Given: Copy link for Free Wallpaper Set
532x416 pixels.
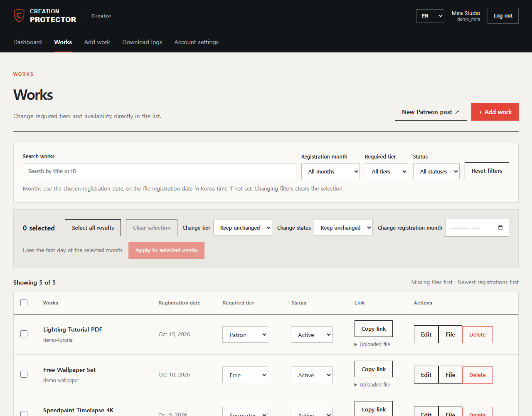Looking at the screenshot, I should tap(374, 369).
